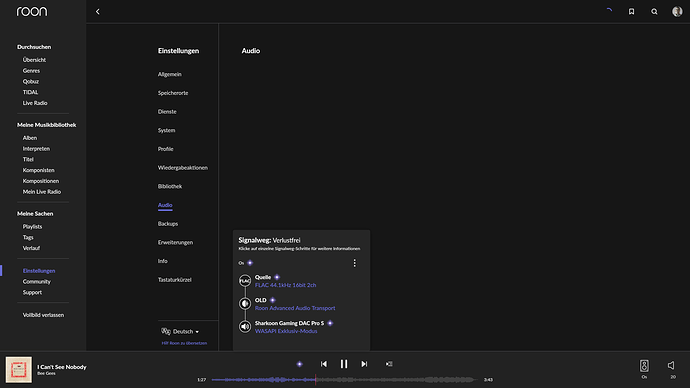Open the Tastaturkürzel settings tab

click(x=175, y=280)
